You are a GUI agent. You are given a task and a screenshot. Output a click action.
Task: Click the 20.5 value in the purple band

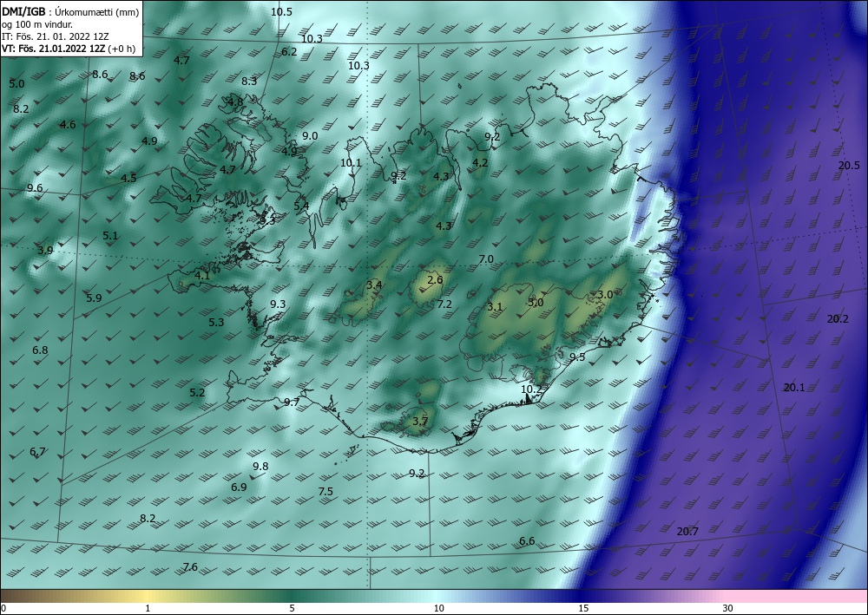click(849, 166)
